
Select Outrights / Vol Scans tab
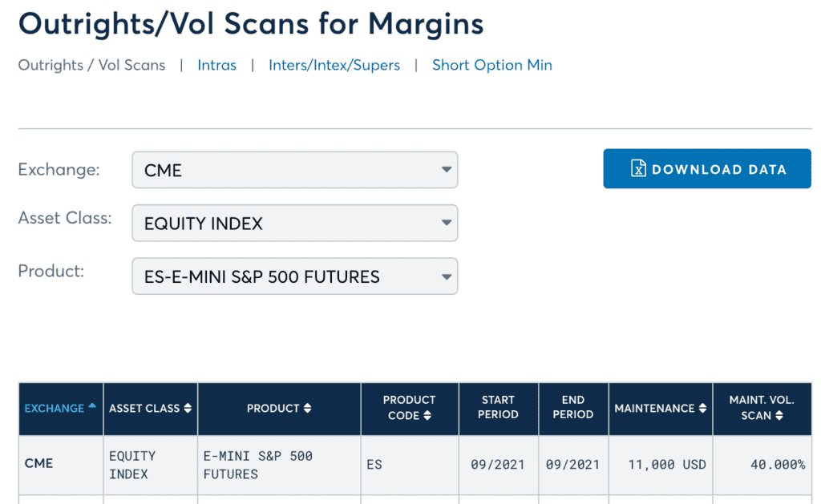(91, 66)
